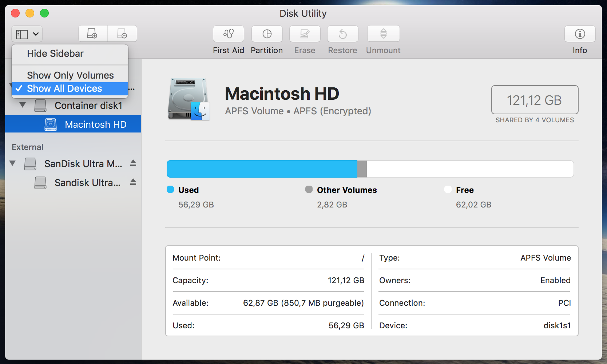Collapse the SanDisk Ultra M... device tree

tap(12, 163)
